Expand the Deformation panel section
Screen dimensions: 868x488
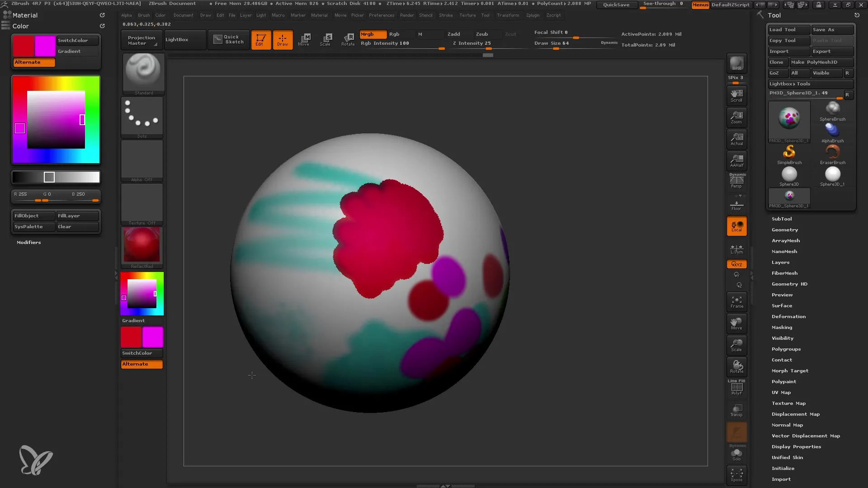click(x=788, y=316)
